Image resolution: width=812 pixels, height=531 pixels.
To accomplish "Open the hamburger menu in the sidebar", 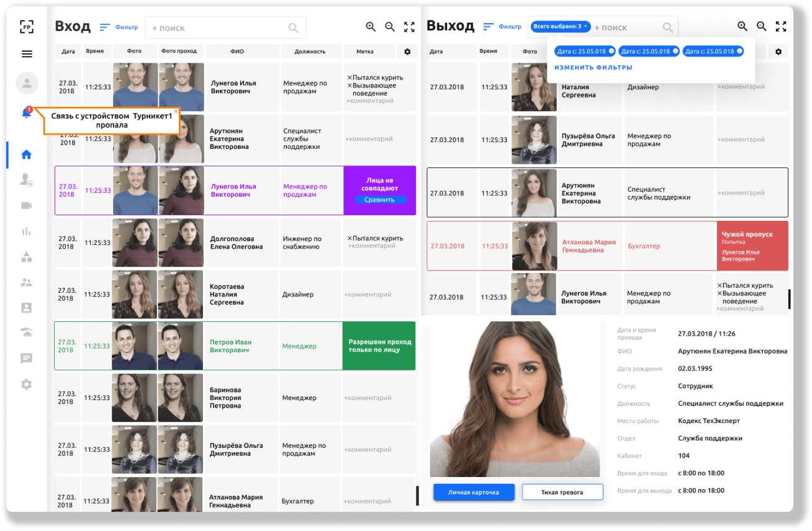I will [27, 54].
